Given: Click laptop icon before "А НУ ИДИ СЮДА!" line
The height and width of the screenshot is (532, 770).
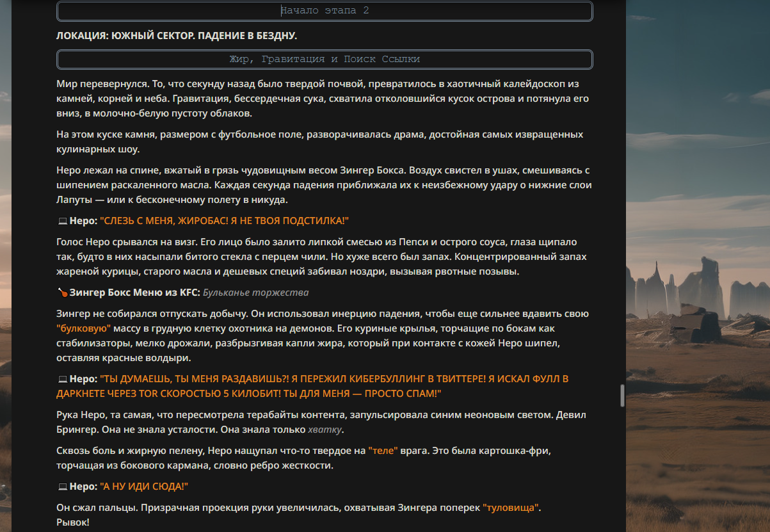Looking at the screenshot, I should 62,487.
